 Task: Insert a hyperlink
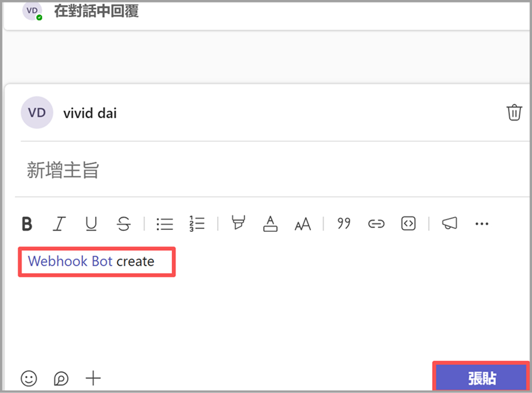[x=376, y=224]
